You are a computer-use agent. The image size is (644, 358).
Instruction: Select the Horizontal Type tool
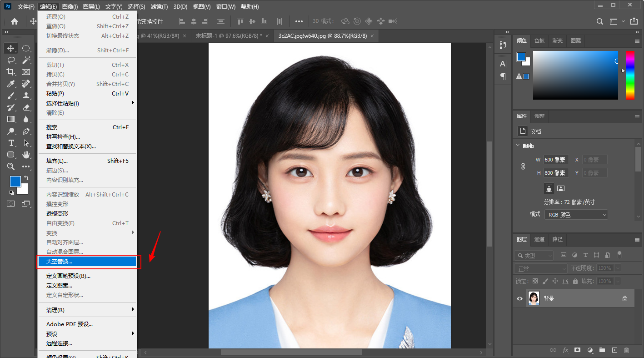(x=11, y=143)
